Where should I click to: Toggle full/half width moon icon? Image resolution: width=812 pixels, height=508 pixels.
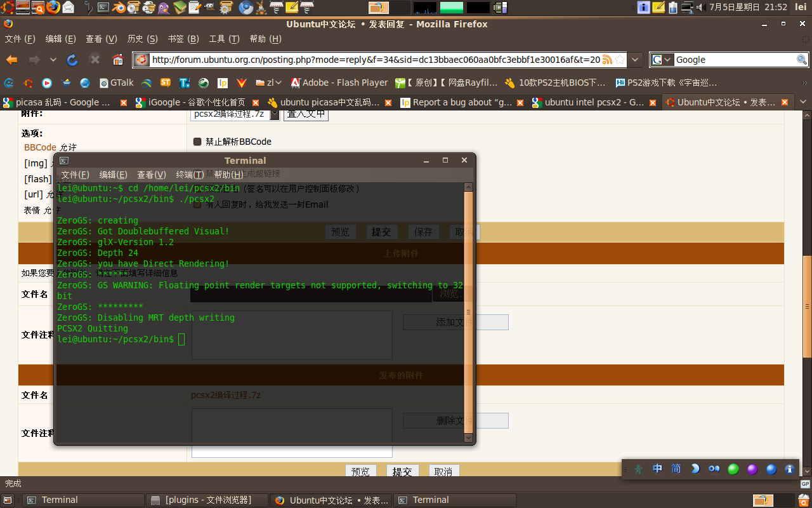tap(695, 469)
